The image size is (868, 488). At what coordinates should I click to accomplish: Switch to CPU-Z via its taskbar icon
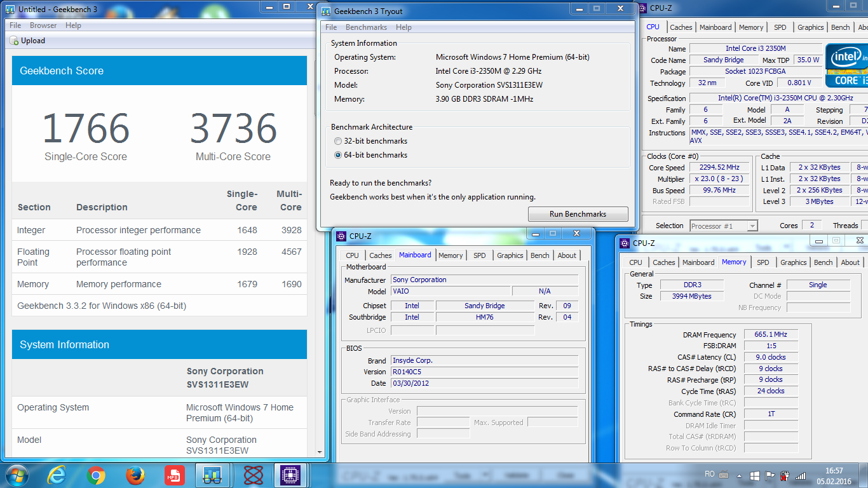coord(290,475)
